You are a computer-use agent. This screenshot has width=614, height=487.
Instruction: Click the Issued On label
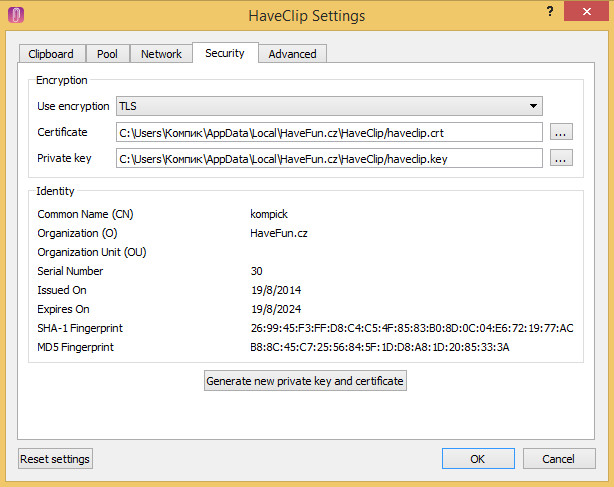click(62, 290)
